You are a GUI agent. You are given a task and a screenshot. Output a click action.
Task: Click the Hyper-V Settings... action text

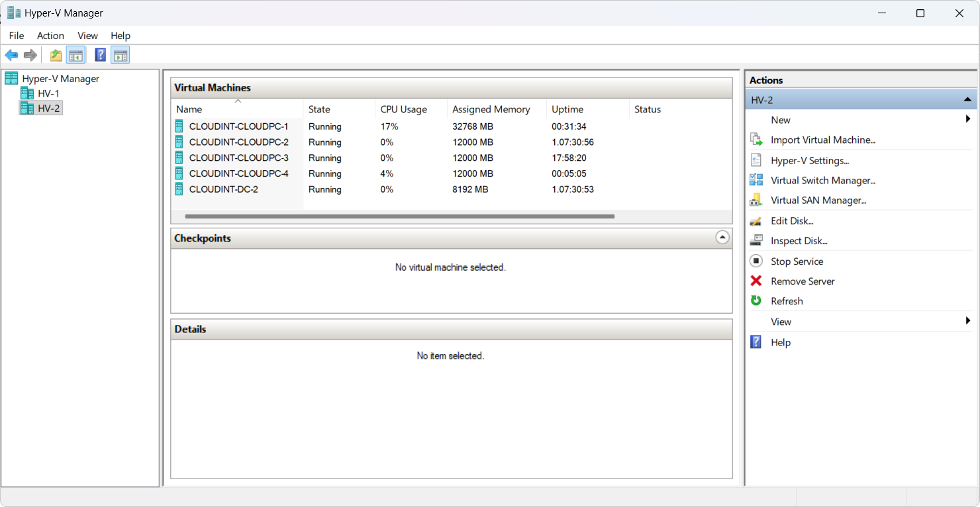click(x=810, y=160)
